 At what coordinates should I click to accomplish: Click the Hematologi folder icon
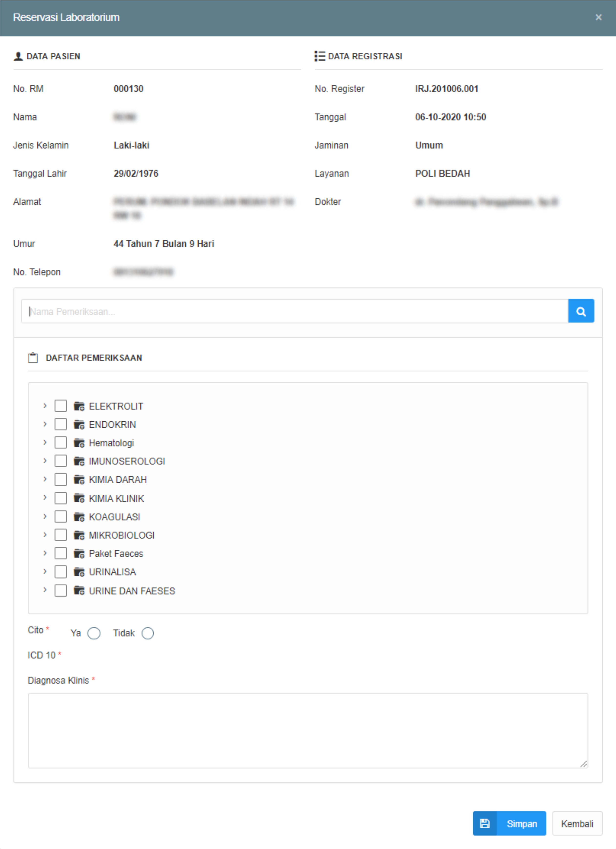coord(79,443)
